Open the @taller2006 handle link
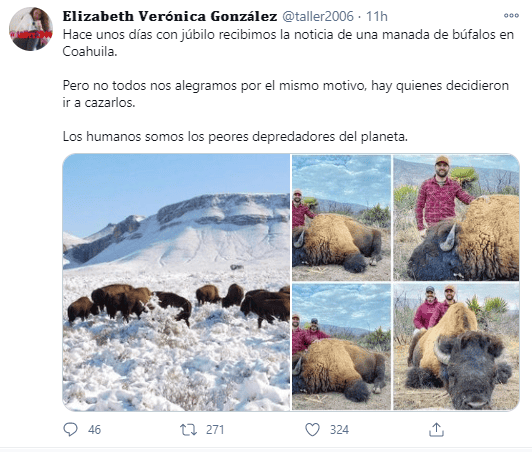The image size is (532, 452). 318,16
